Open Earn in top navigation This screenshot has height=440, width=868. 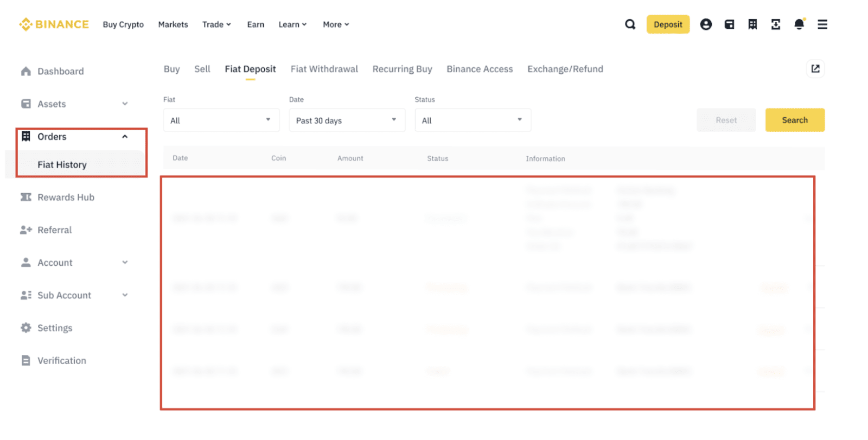256,24
